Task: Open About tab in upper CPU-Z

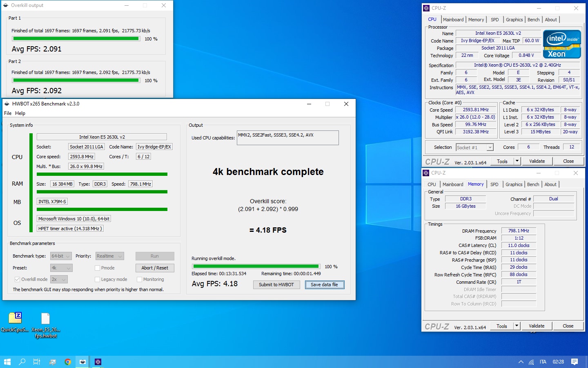Action: click(551, 20)
